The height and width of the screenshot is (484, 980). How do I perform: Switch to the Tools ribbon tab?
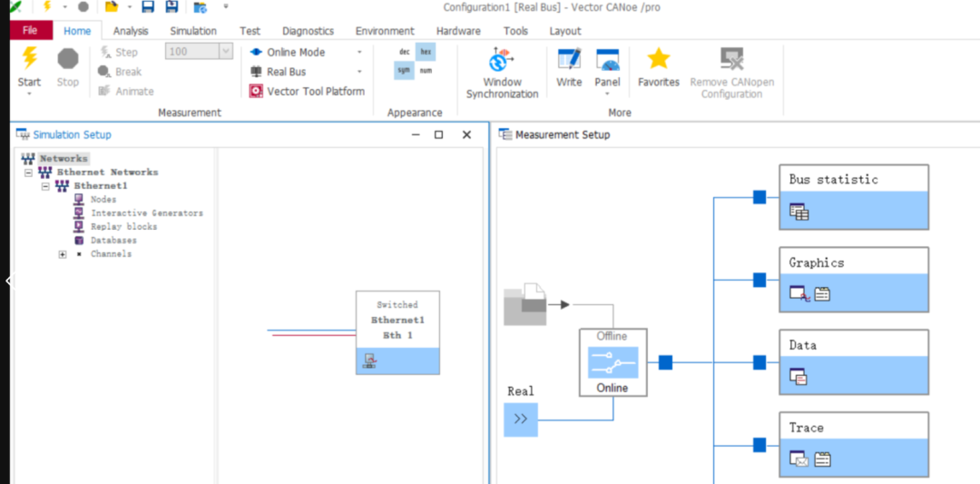pyautogui.click(x=515, y=31)
